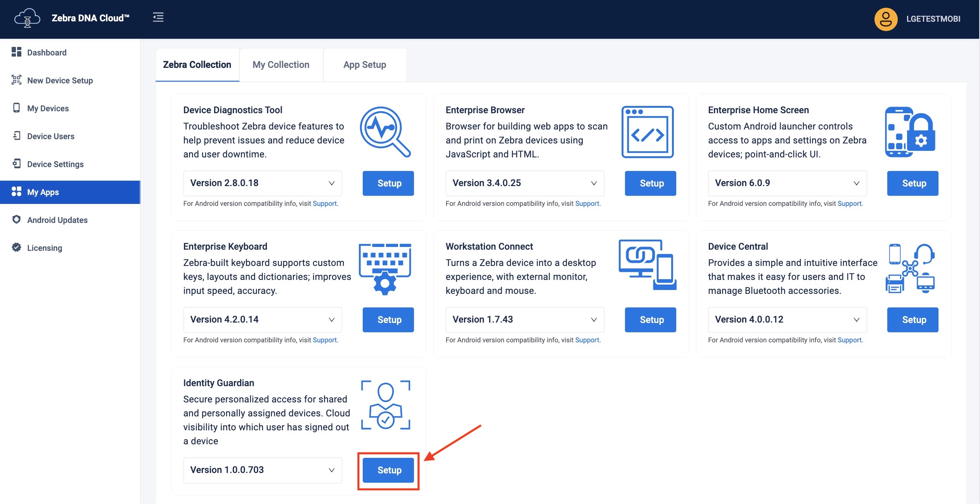Open the Version 2.8.0.18 dropdown
The height and width of the screenshot is (504, 980).
pyautogui.click(x=262, y=183)
